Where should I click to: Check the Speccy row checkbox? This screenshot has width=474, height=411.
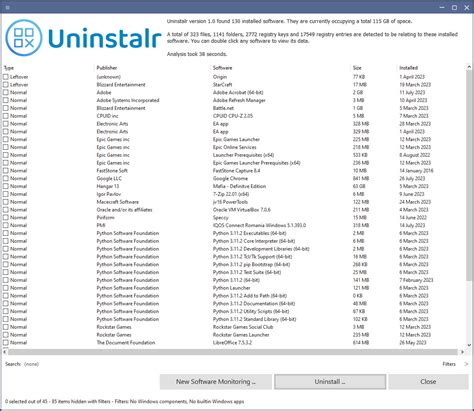[6, 218]
